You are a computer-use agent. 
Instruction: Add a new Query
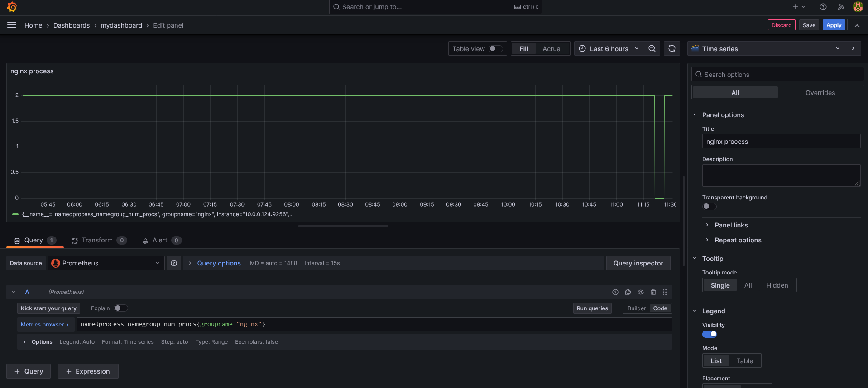(29, 371)
